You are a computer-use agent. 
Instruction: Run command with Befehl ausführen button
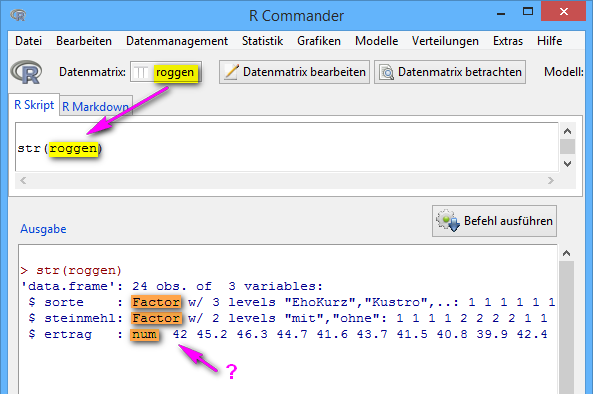tap(494, 221)
